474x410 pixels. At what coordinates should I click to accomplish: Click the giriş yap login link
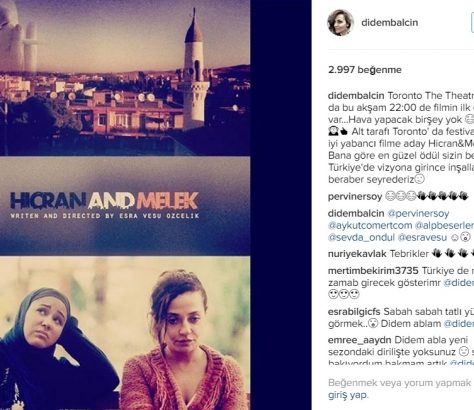tap(347, 395)
